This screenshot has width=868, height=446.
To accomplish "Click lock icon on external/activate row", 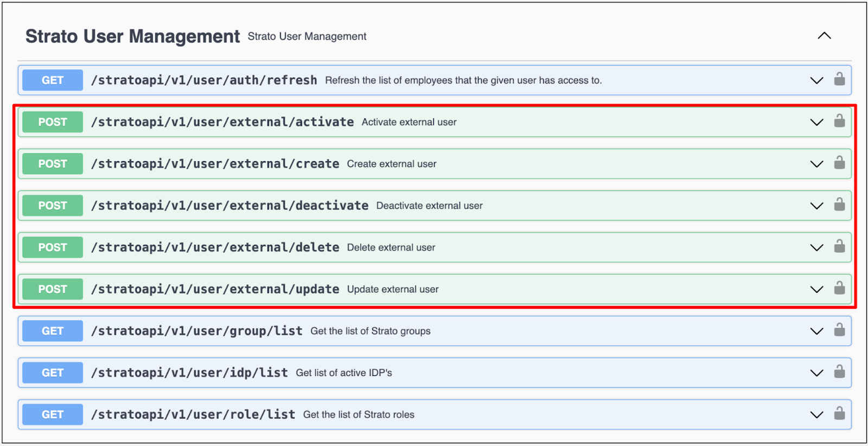I will [x=839, y=122].
